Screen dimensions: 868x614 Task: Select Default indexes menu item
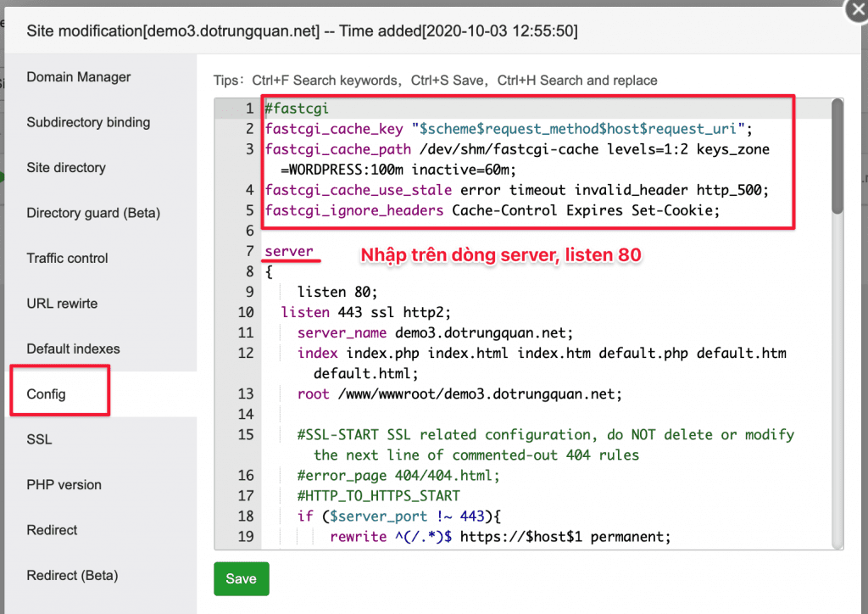(73, 349)
